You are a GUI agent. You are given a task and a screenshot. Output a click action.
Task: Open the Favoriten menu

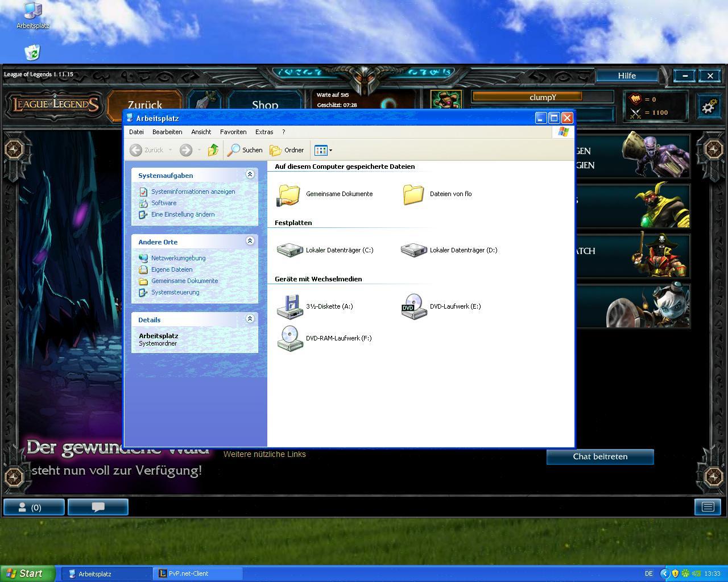tap(233, 132)
